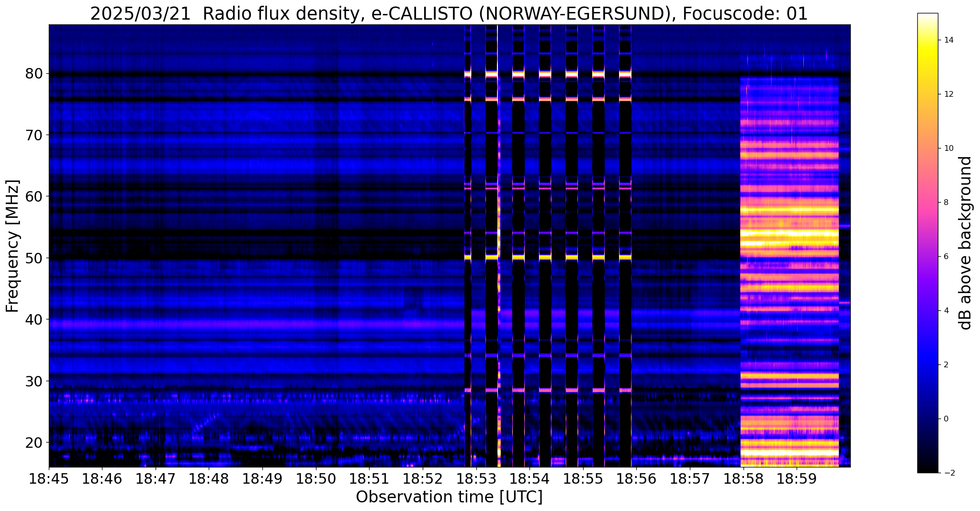Click the 18:57 time tick label
980x511 pixels.
(x=690, y=478)
